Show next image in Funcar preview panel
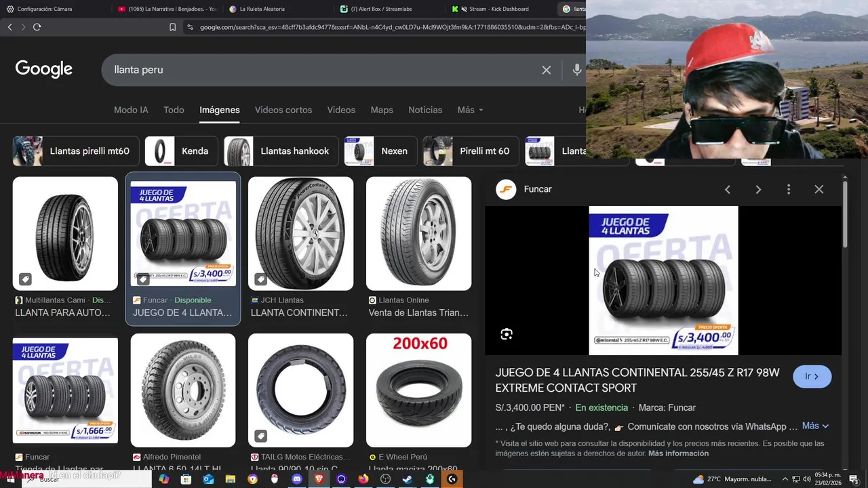868x488 pixels. [758, 190]
